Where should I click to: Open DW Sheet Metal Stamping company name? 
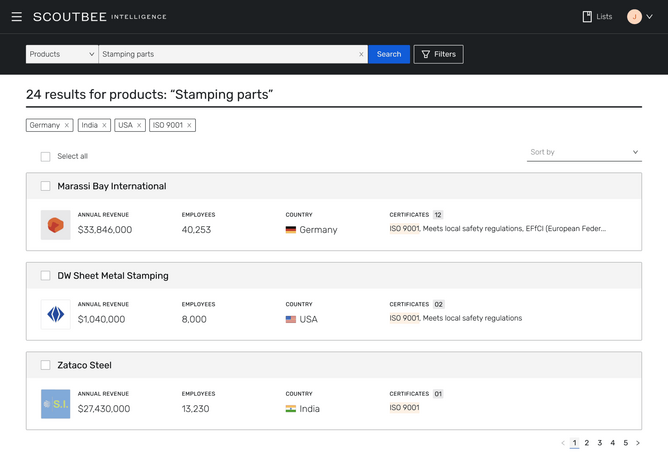(x=113, y=276)
